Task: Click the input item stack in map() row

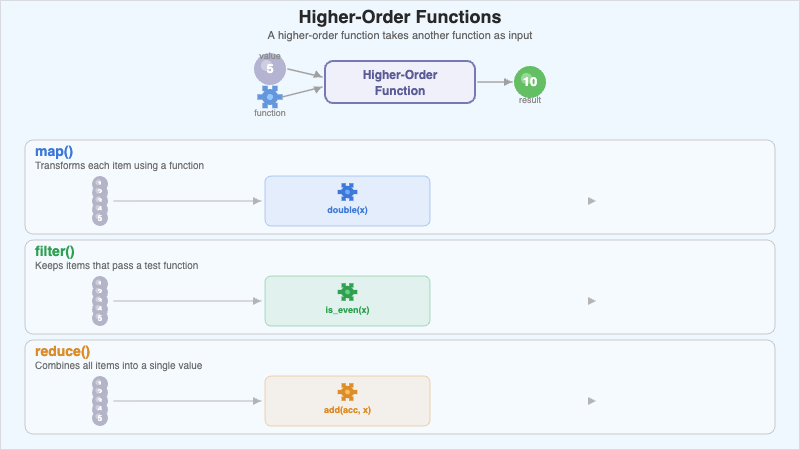Action: pos(99,201)
